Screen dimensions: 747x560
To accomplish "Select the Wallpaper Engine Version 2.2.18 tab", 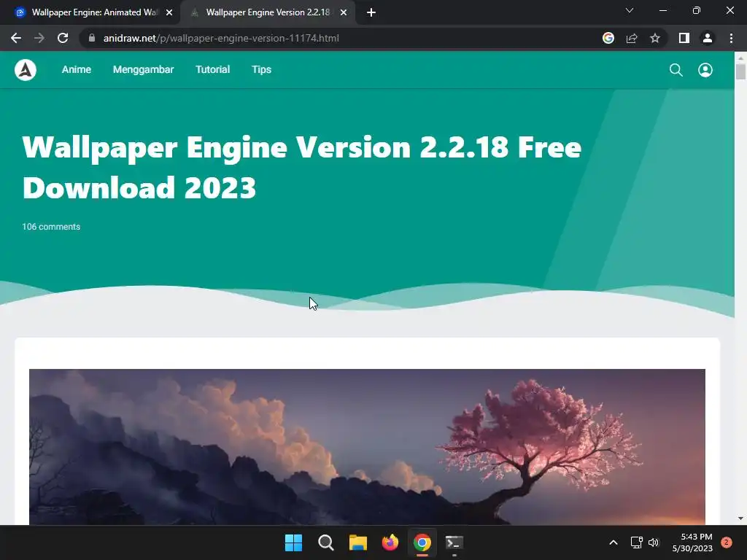I will pos(268,12).
